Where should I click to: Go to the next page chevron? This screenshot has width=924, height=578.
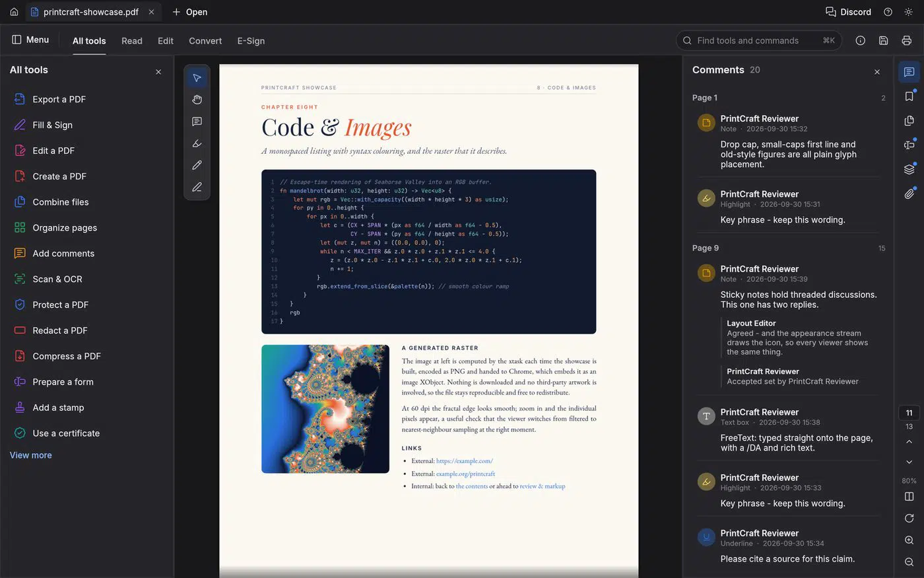(x=909, y=462)
